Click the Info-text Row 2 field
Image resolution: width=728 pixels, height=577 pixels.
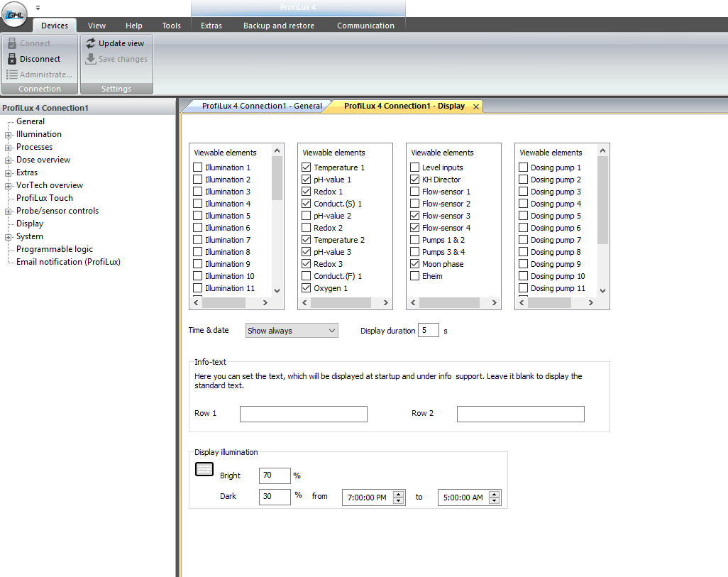pos(521,414)
